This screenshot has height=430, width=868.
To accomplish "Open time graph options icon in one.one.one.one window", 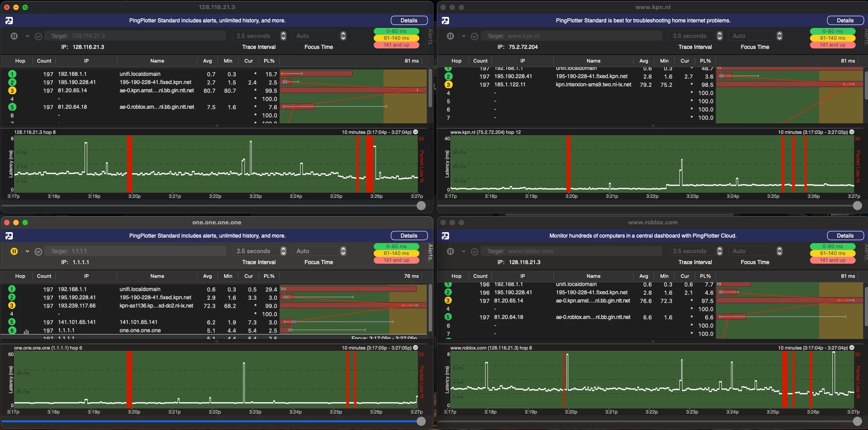I will [416, 348].
